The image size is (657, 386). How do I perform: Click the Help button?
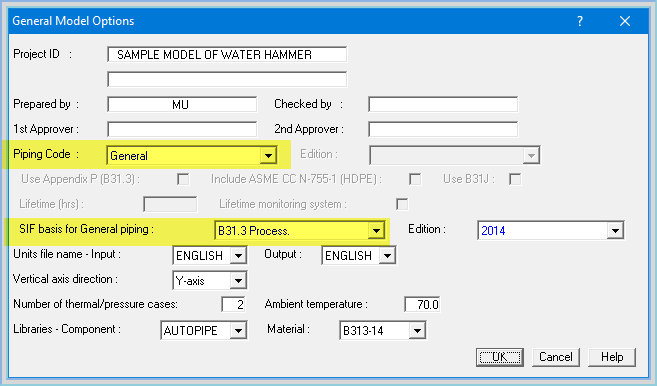tap(612, 357)
